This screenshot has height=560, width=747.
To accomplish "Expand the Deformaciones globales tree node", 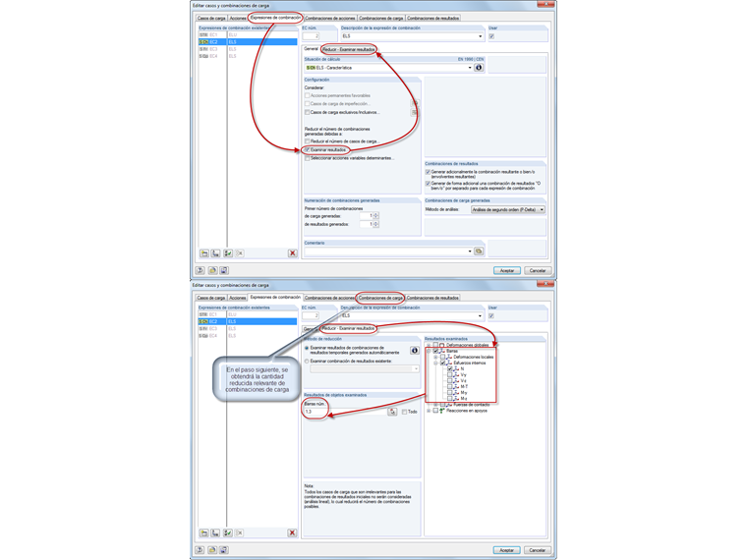I will coord(429,345).
